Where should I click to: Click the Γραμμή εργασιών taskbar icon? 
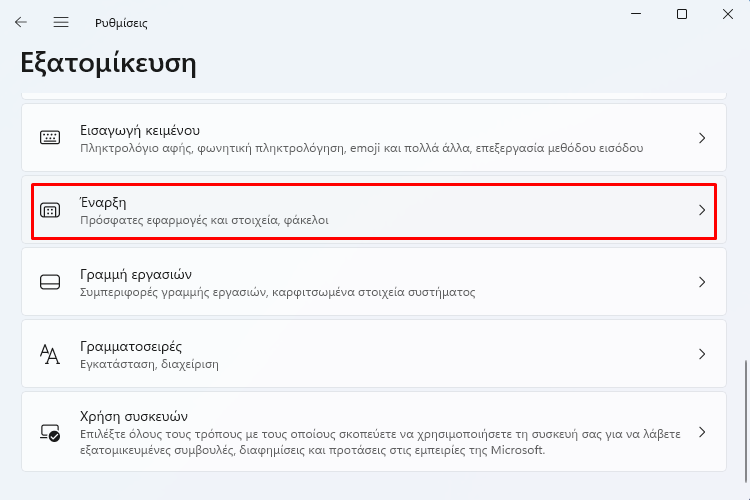(x=50, y=282)
